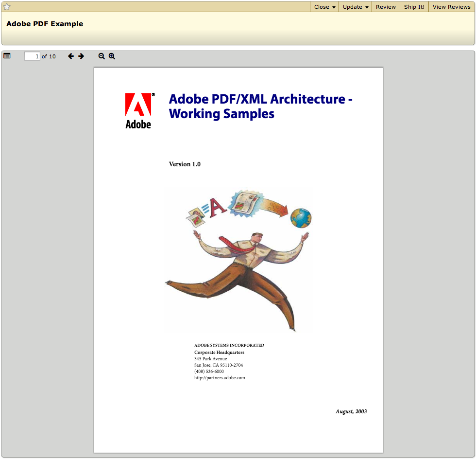Screen dimensions: 476x459
Task: Open the Close dropdown menu
Action: [324, 7]
